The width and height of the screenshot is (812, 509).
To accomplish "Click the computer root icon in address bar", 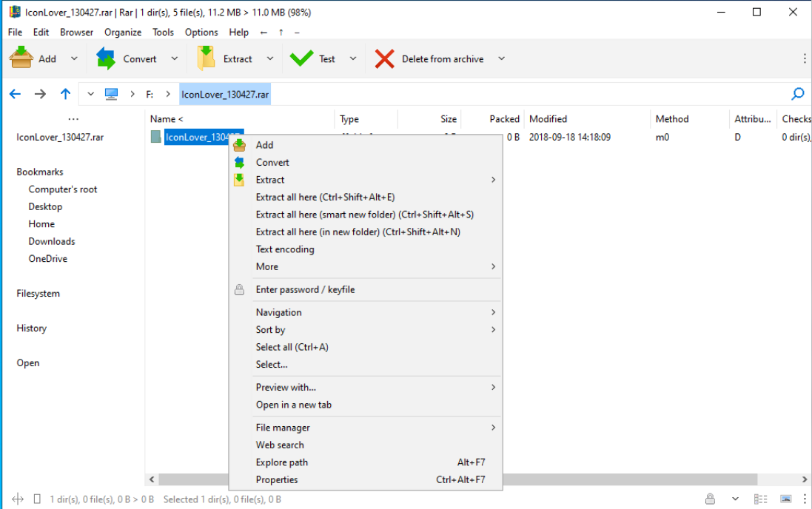I will (112, 94).
